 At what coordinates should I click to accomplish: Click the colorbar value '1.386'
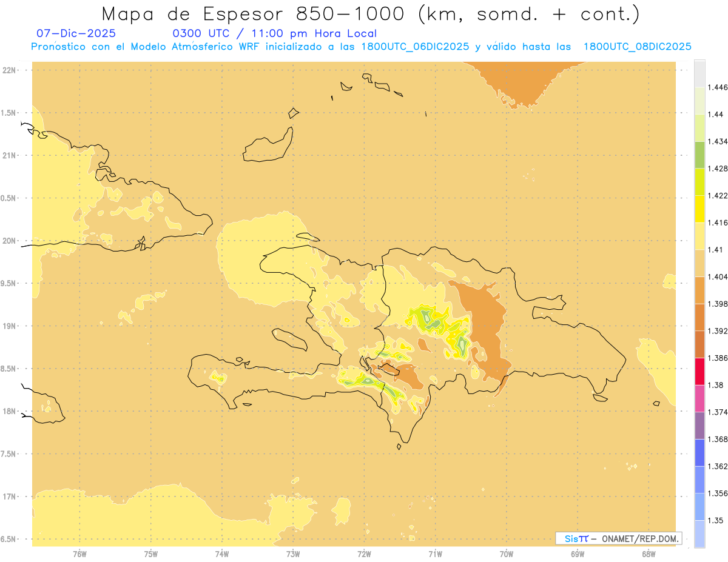tap(717, 358)
